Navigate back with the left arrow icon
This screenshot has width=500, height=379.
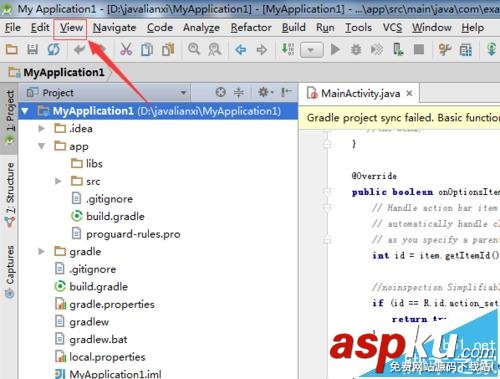click(241, 50)
